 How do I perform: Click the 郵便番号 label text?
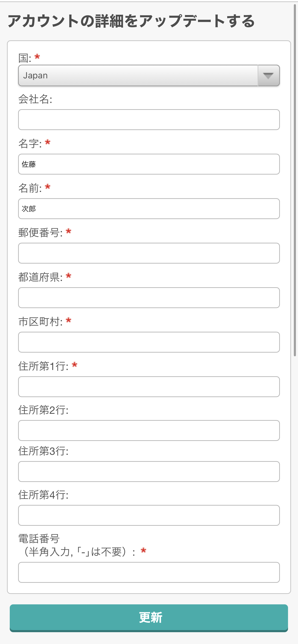pos(40,233)
